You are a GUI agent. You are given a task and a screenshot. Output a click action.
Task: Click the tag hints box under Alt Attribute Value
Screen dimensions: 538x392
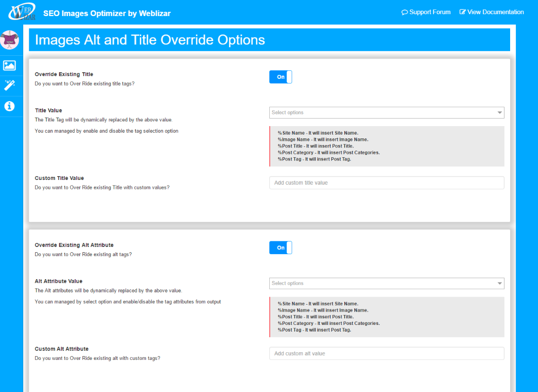386,317
